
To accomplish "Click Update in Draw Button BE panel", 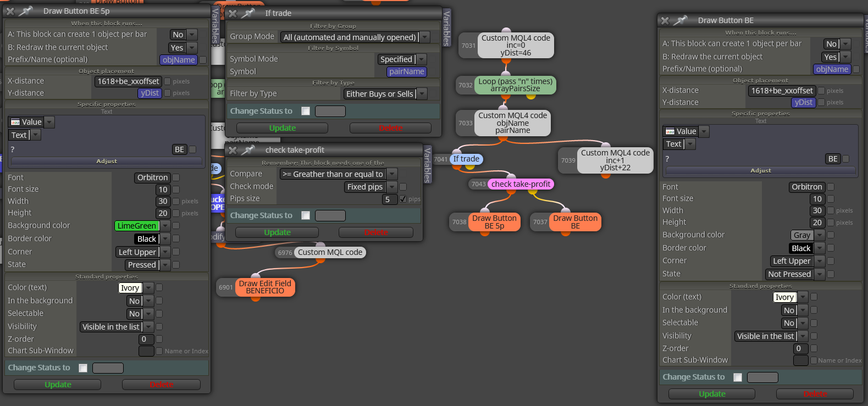I will point(712,394).
